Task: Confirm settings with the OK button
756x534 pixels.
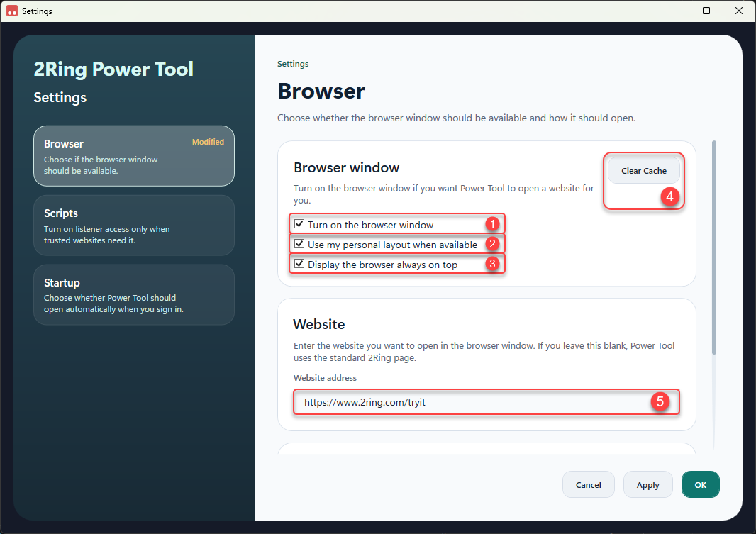Action: tap(700, 485)
